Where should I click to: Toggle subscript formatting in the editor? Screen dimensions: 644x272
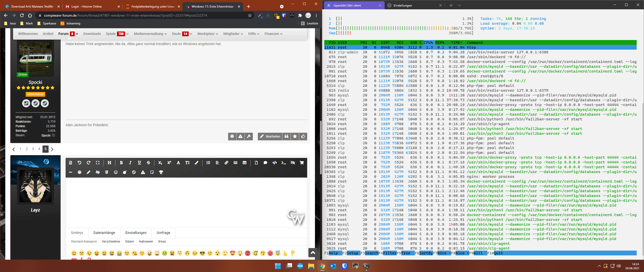(160, 163)
